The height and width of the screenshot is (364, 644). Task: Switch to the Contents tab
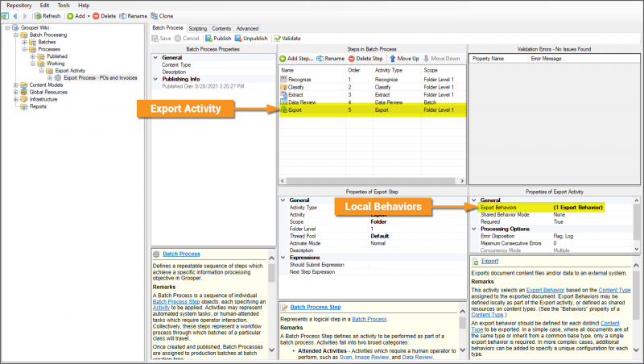click(x=221, y=28)
